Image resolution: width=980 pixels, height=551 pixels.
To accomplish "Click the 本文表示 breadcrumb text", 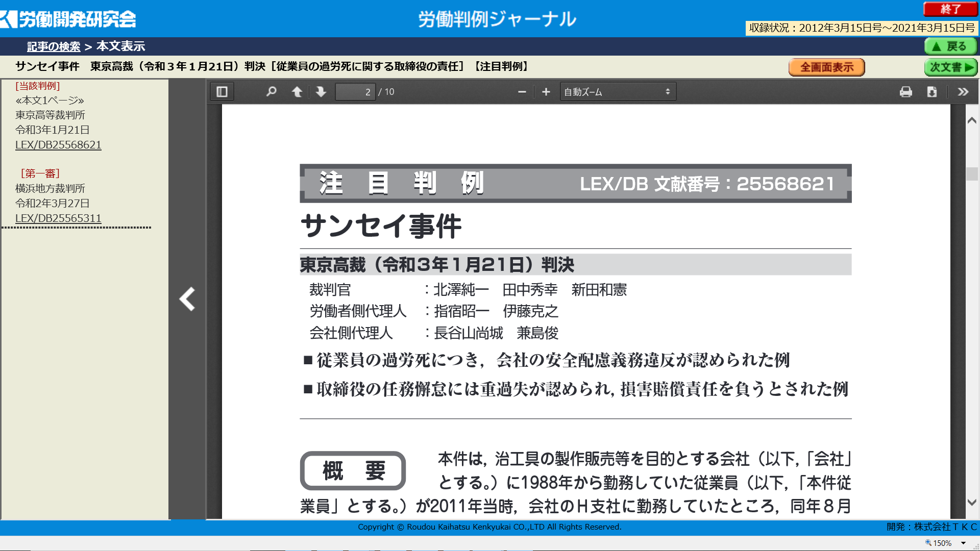I will tap(121, 46).
